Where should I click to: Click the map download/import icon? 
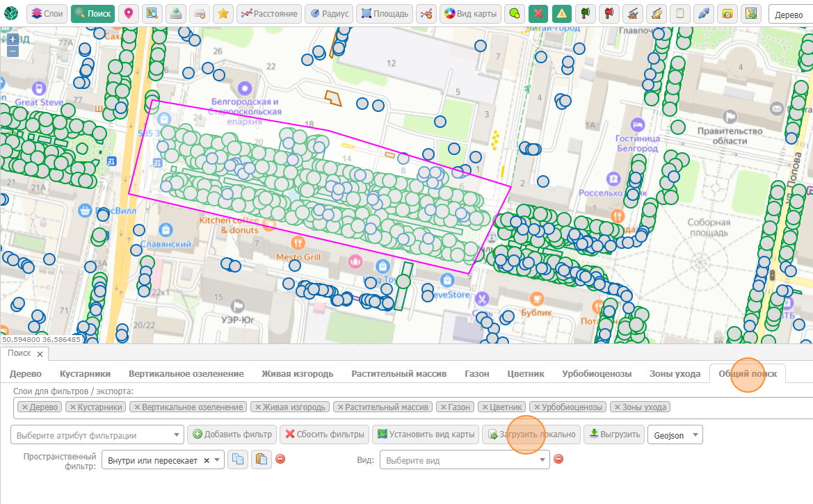(176, 14)
